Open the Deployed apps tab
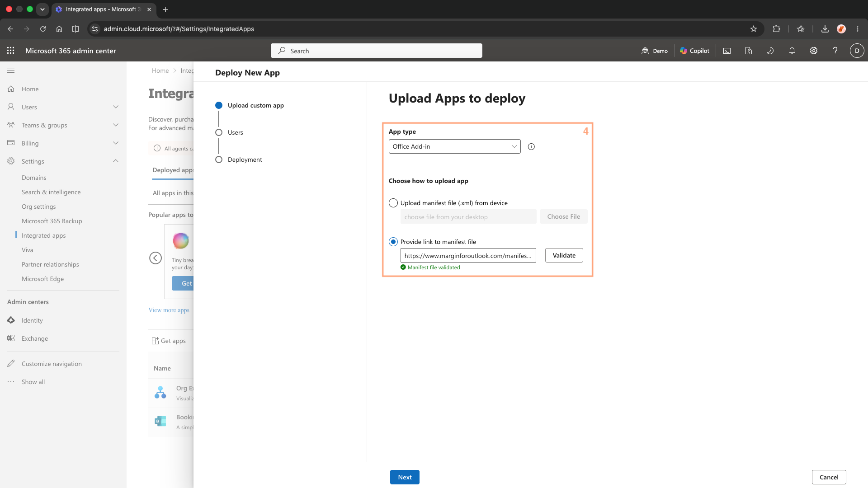This screenshot has height=488, width=868. click(x=173, y=170)
